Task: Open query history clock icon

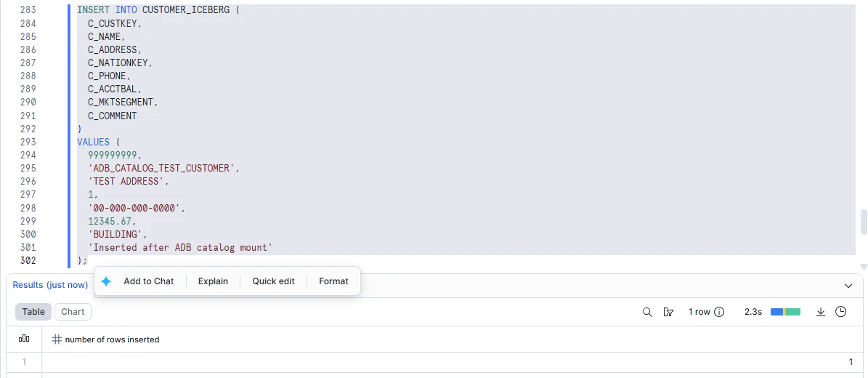Action: click(x=841, y=312)
